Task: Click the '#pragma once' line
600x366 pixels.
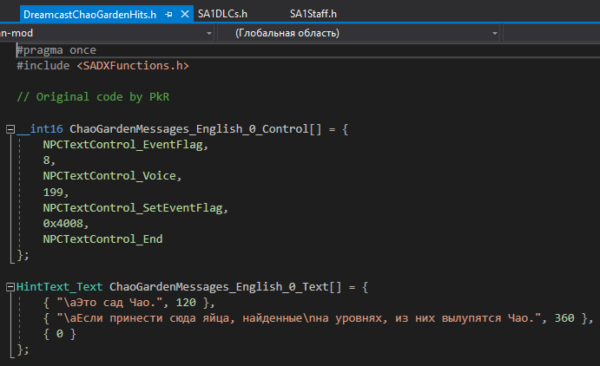Action: pos(56,50)
